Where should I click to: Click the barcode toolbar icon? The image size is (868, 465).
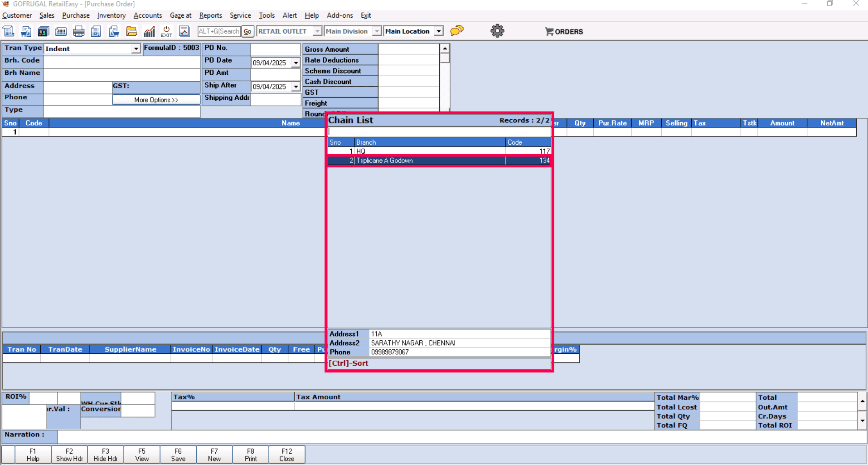[x=61, y=31]
